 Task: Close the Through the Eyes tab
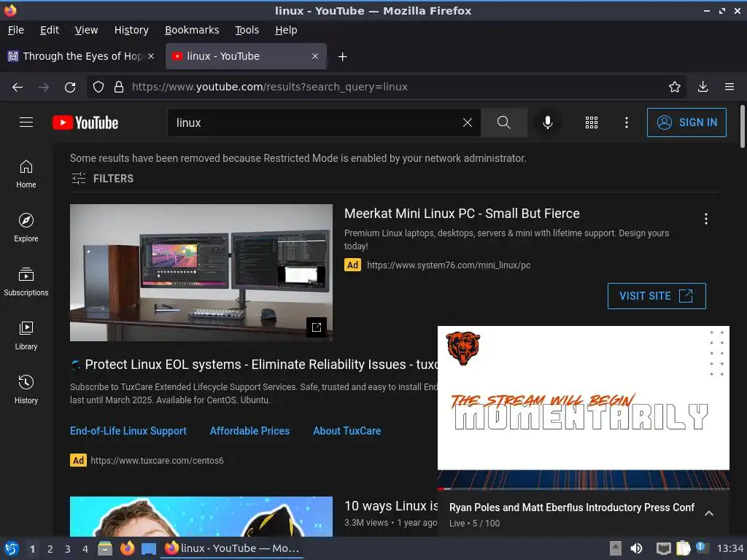tap(151, 56)
